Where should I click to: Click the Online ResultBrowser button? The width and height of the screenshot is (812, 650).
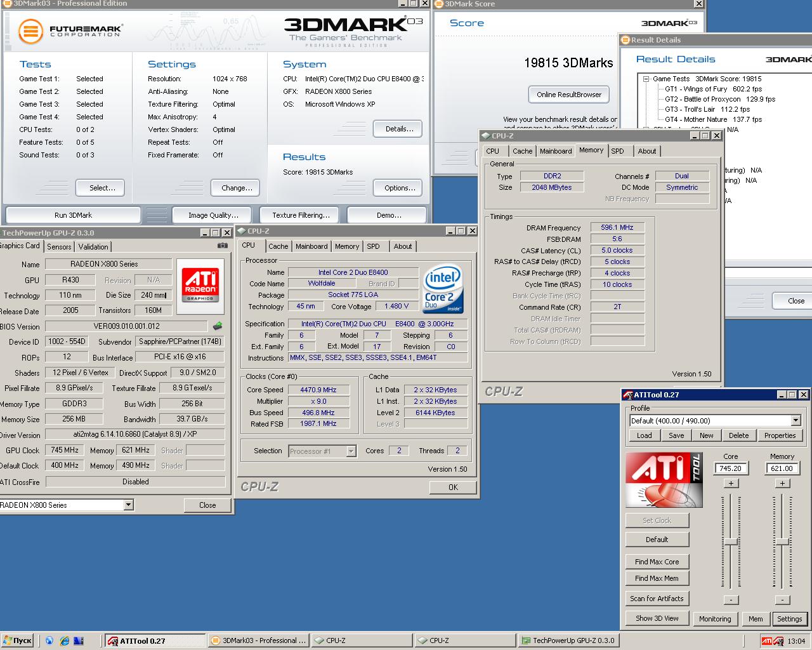569,95
